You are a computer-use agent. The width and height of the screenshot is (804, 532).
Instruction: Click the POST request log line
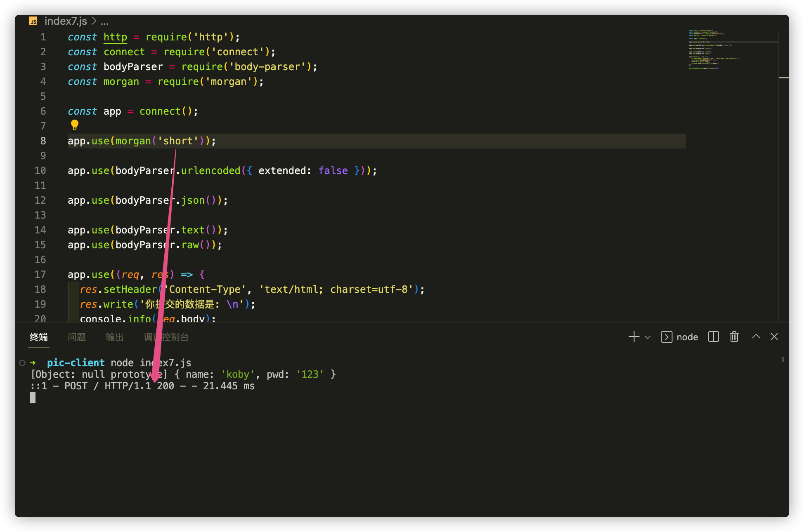(142, 386)
